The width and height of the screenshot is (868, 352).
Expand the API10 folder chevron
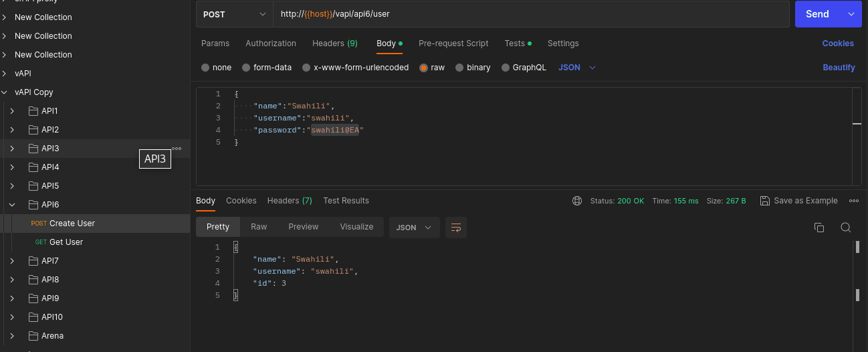point(12,317)
